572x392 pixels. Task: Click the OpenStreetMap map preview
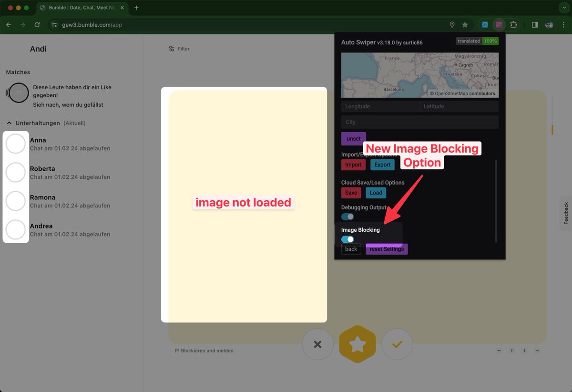420,75
